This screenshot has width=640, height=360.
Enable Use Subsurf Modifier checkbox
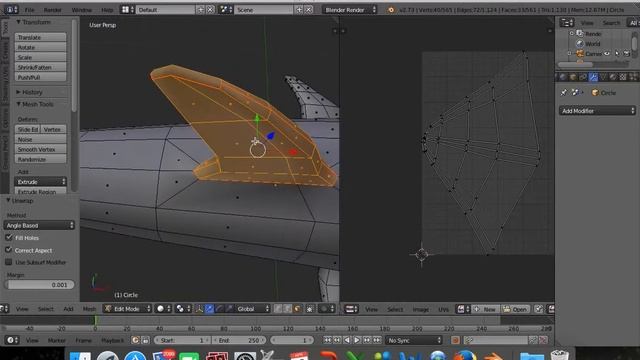(x=9, y=262)
